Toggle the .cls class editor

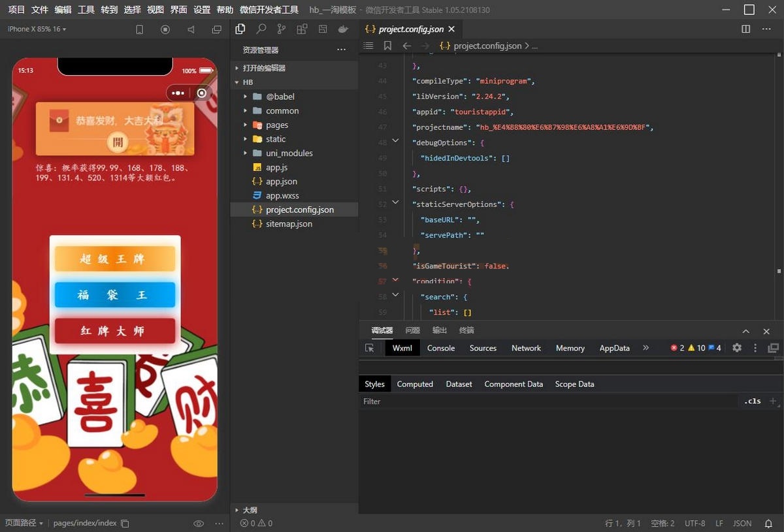click(x=753, y=401)
